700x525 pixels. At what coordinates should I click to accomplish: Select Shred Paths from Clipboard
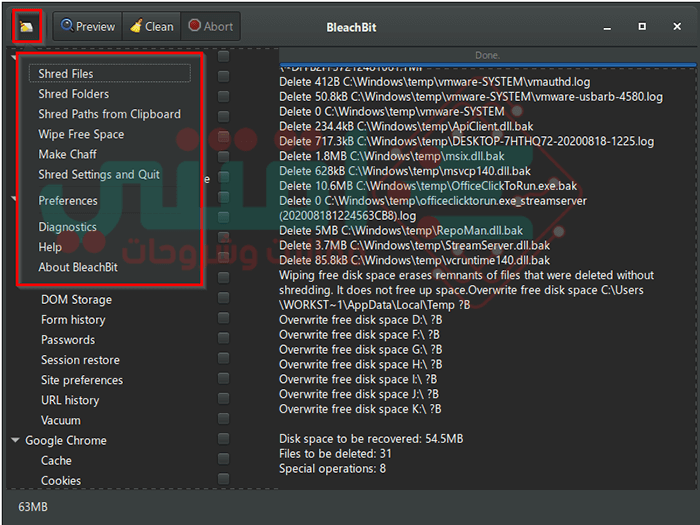point(110,114)
